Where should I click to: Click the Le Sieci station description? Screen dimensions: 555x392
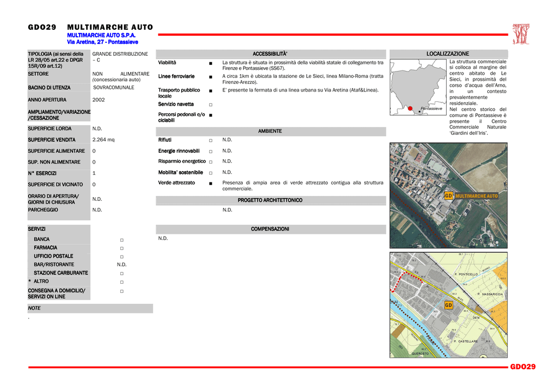click(x=302, y=79)
